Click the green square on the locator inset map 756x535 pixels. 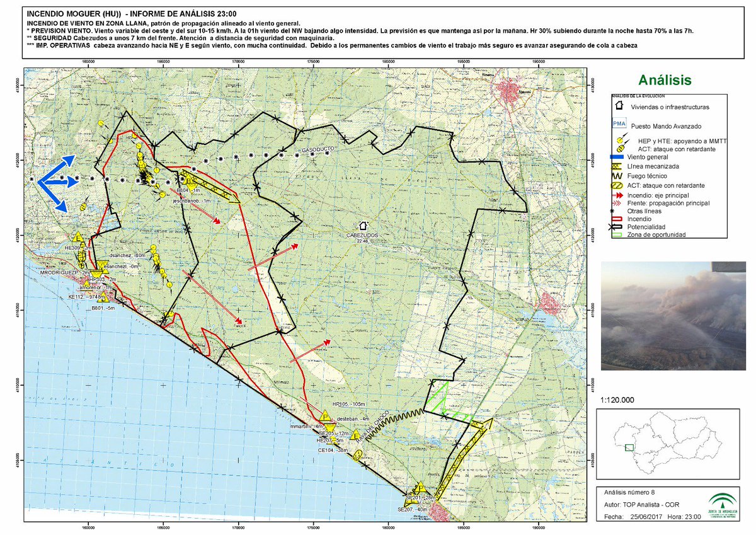[x=629, y=447]
